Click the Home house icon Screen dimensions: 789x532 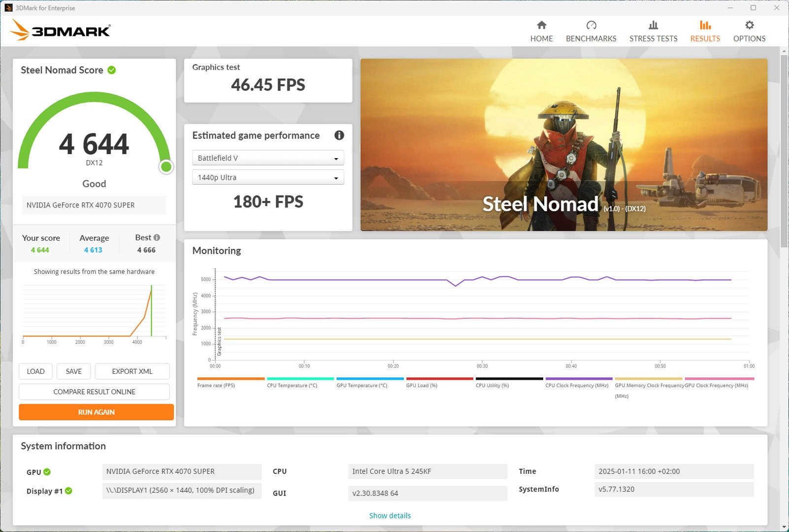[541, 25]
